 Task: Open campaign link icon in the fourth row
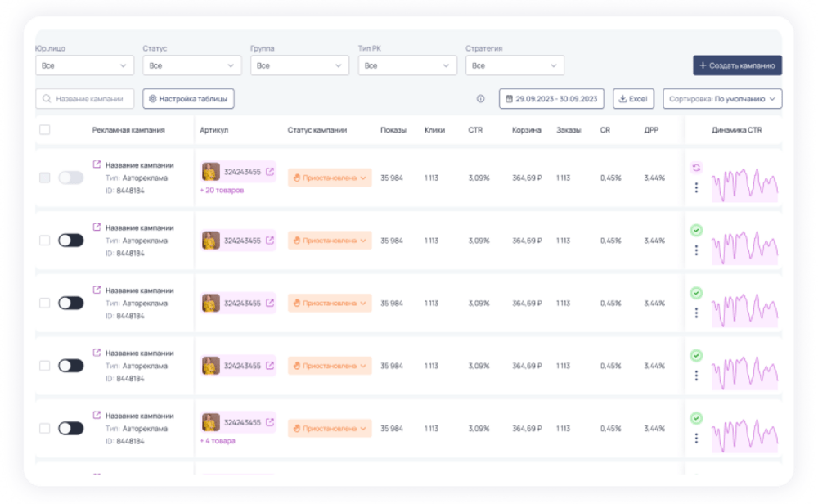click(97, 352)
